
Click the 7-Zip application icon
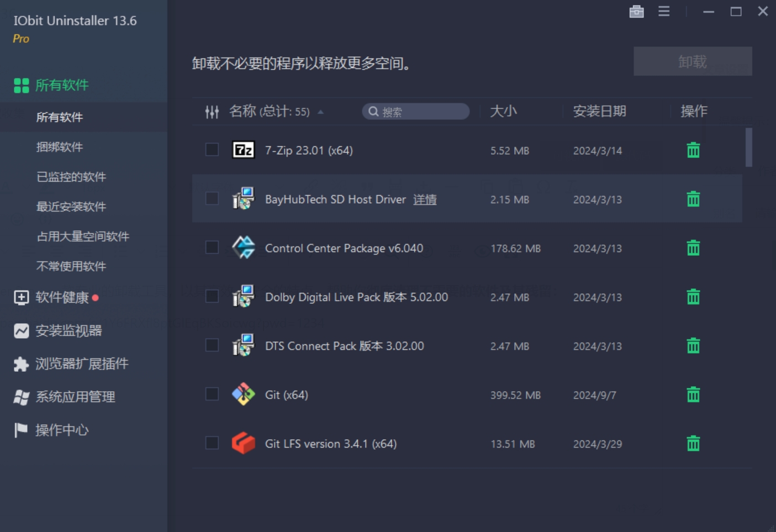(243, 150)
